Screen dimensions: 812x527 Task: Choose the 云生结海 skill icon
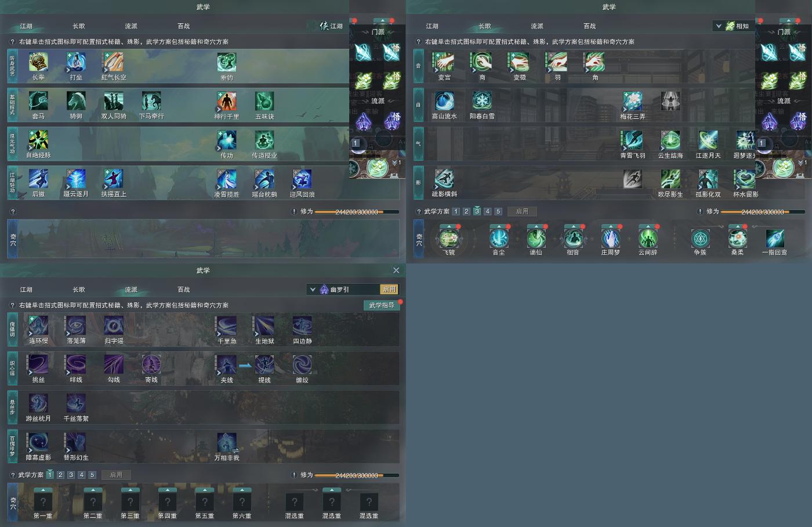pos(670,140)
